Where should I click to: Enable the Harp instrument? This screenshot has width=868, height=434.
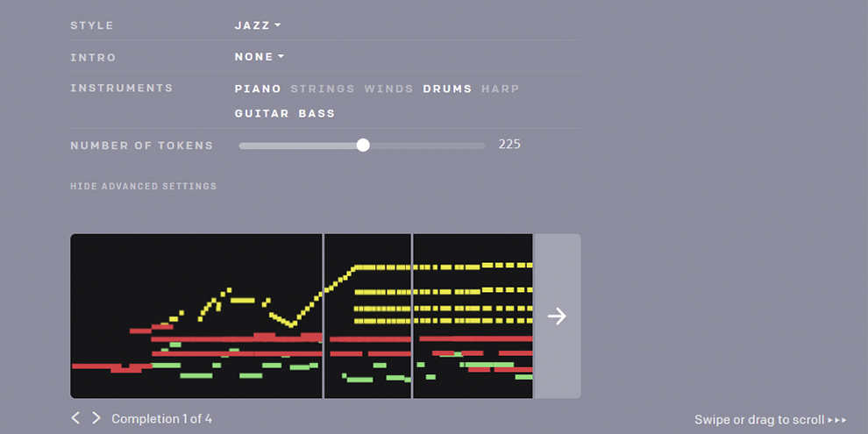click(x=501, y=89)
